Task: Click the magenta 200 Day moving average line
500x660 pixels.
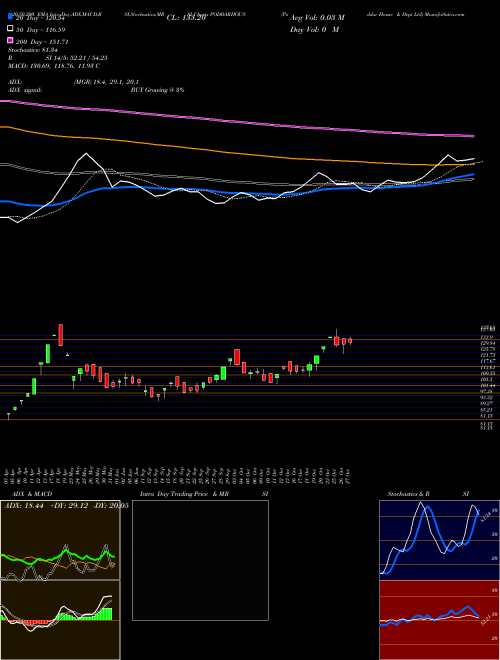Action: 237,122
